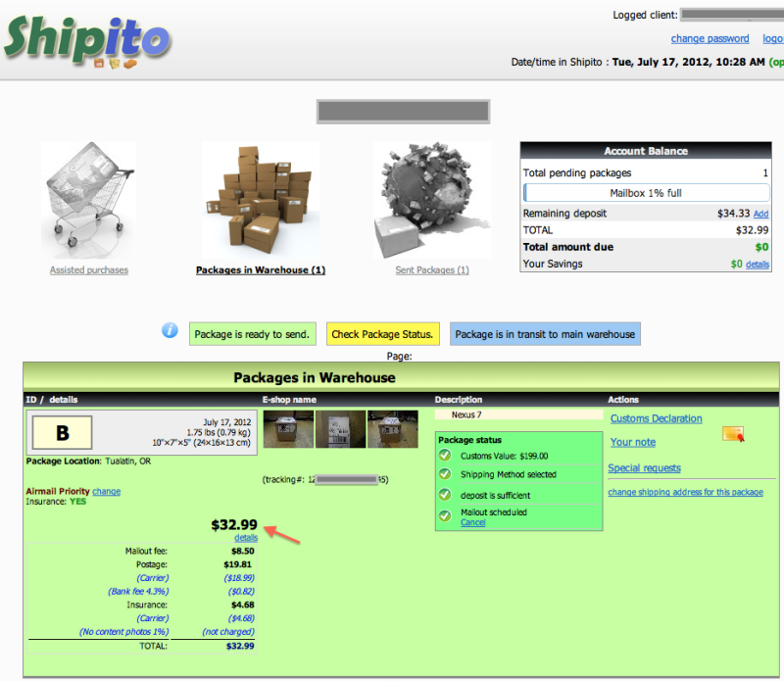
Task: Click Package is in transit legend box
Action: tap(545, 334)
